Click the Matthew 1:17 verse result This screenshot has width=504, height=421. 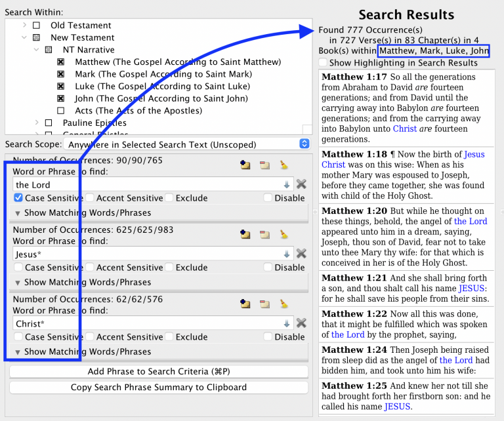tap(406, 108)
